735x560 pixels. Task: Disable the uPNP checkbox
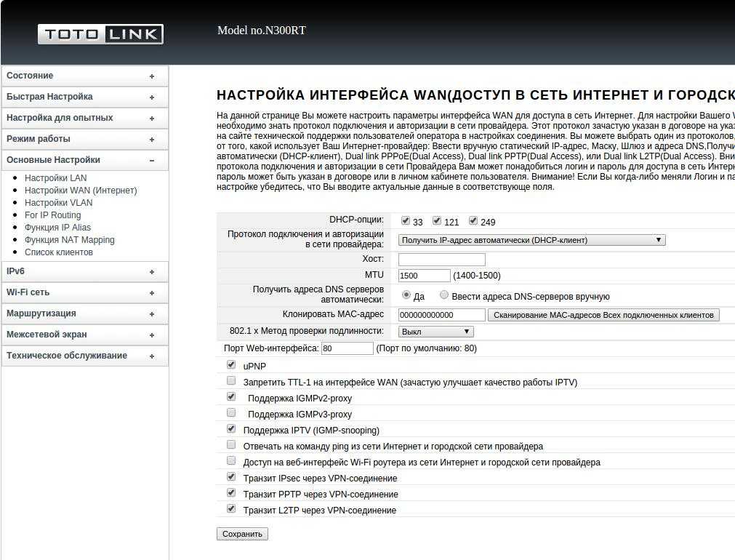pos(231,365)
